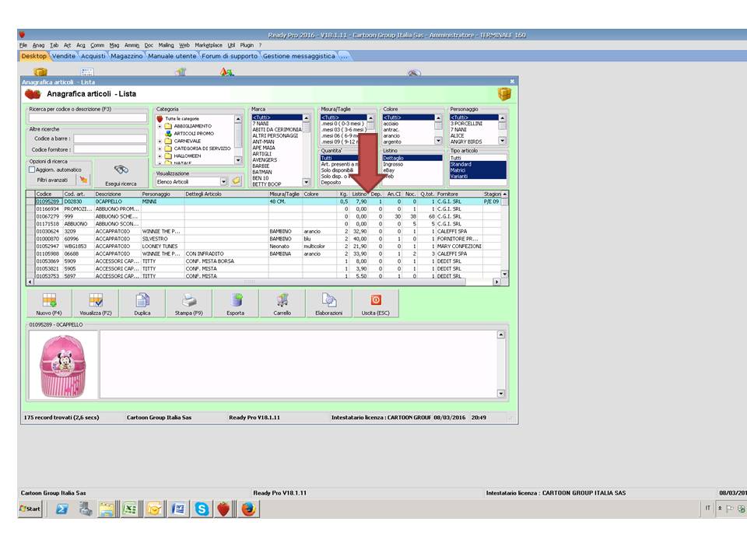Open the Visualizzazione Elenco Articoli dropdown
This screenshot has height=560, width=747.
[x=223, y=181]
